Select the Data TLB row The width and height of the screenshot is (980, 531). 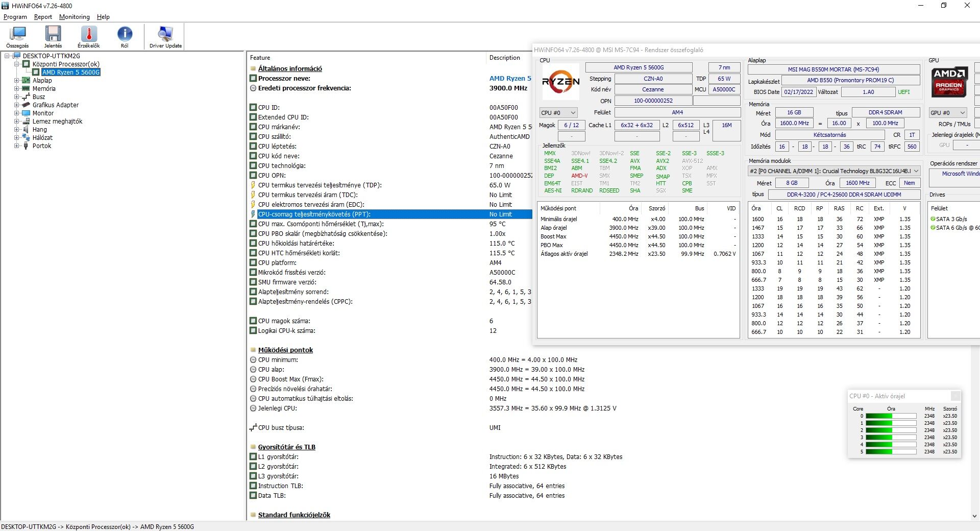tap(610, 495)
